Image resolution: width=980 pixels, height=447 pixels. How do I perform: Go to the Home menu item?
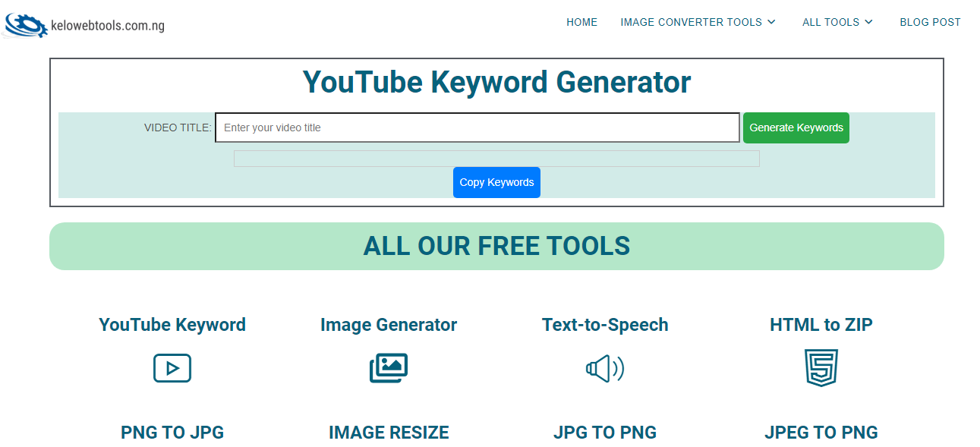pos(582,22)
